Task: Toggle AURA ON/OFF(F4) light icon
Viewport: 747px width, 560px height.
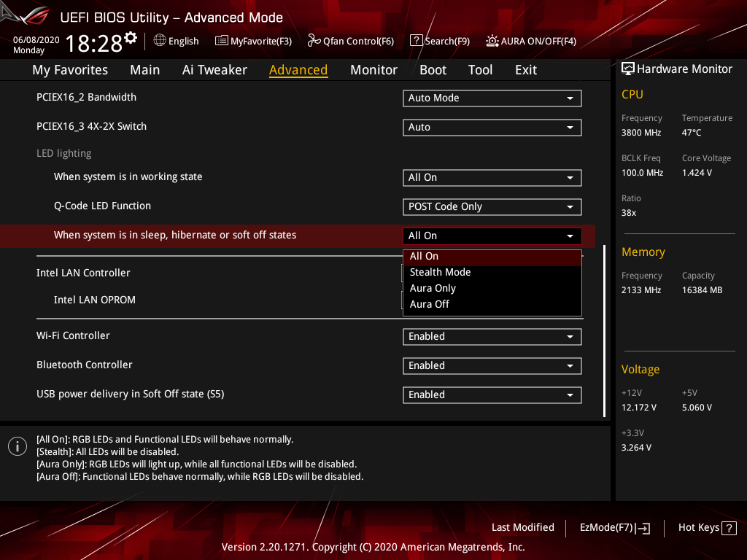Action: coord(492,41)
